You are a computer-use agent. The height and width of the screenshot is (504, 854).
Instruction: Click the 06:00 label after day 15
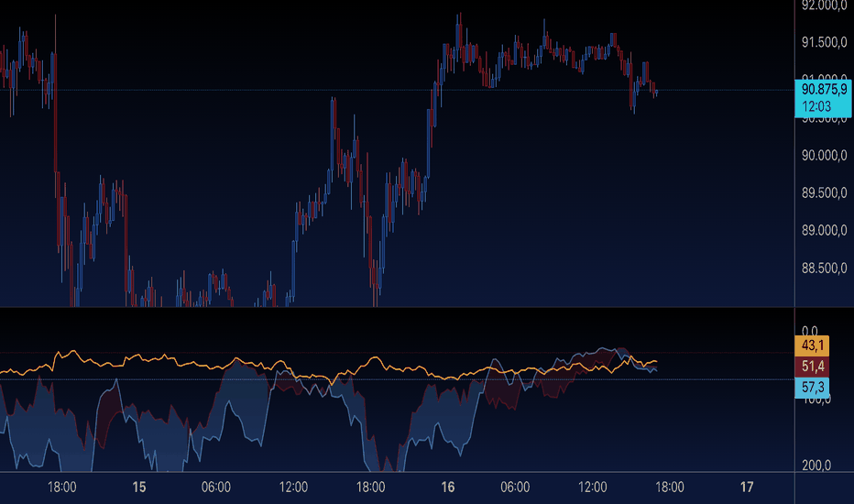(x=216, y=488)
